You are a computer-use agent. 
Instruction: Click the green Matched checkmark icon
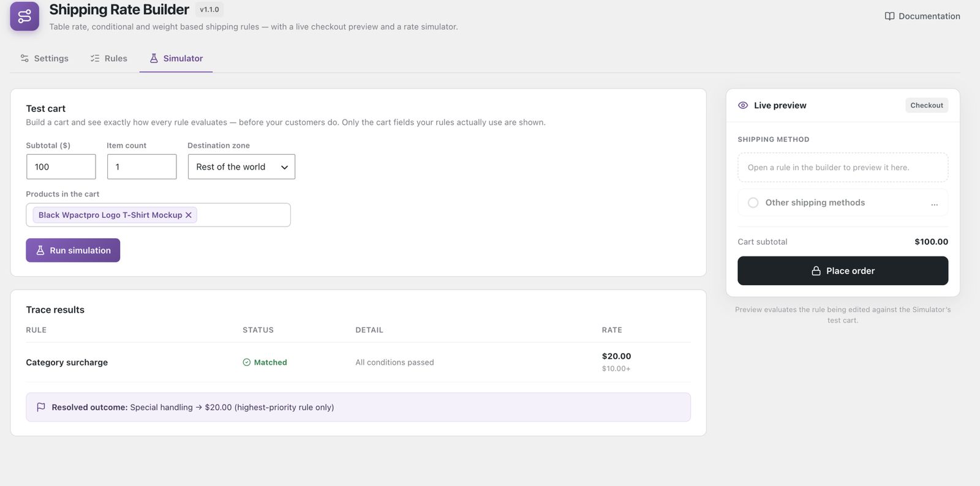pyautogui.click(x=246, y=362)
